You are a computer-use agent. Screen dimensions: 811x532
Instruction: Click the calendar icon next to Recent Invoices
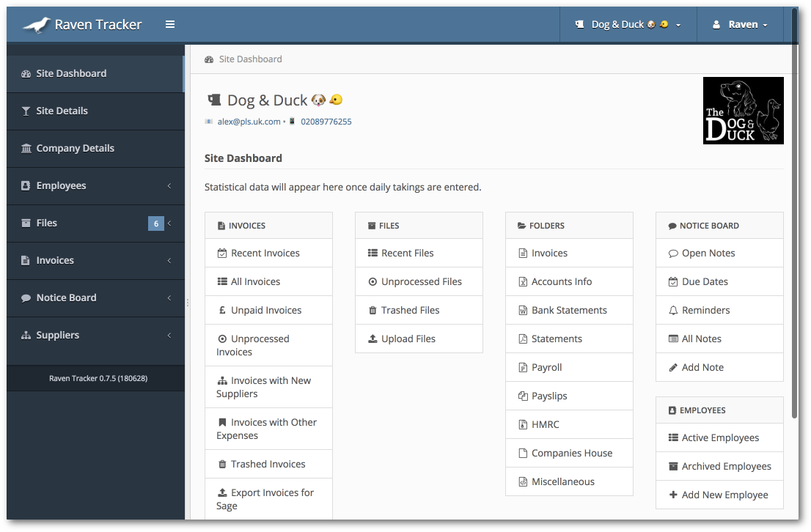[223, 253]
